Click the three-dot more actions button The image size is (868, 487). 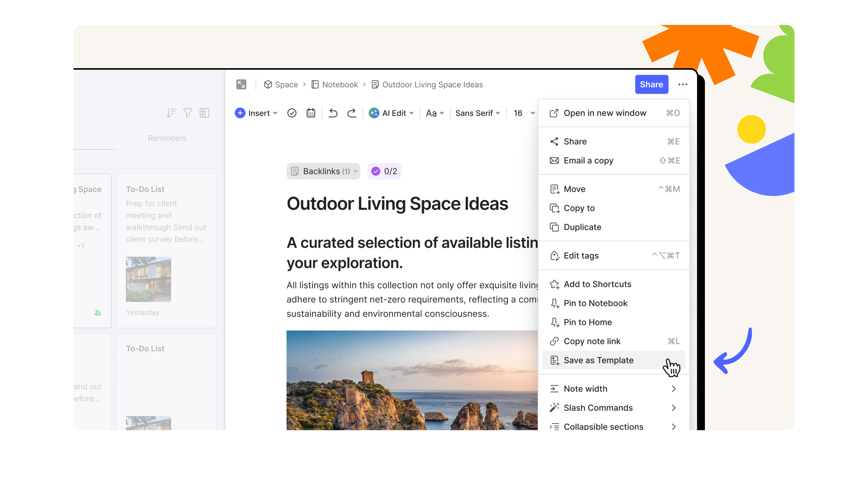tap(683, 84)
